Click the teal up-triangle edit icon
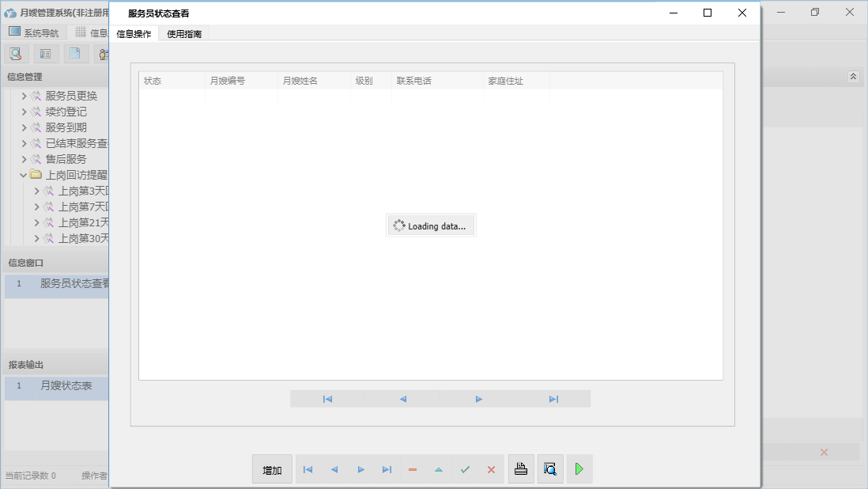The height and width of the screenshot is (489, 868). 439,469
